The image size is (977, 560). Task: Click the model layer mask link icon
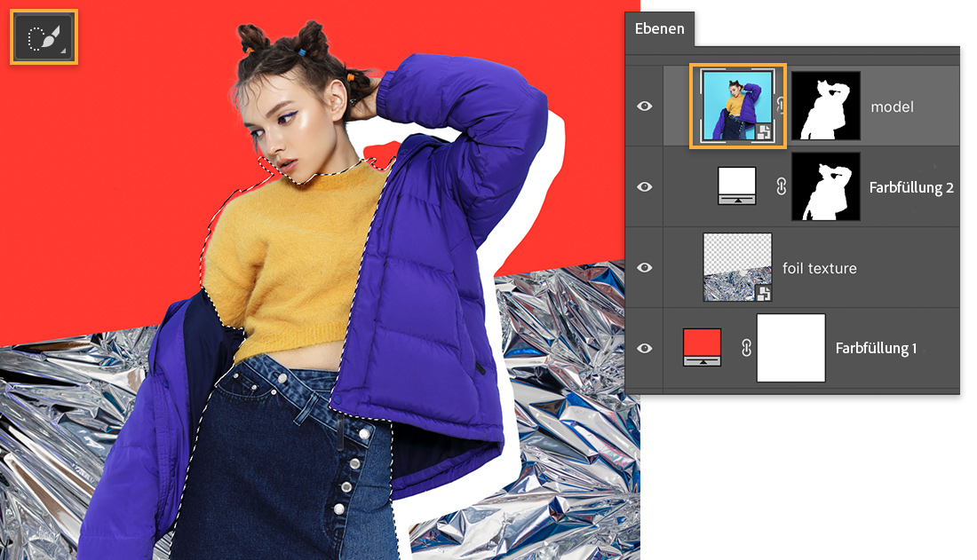(x=780, y=106)
